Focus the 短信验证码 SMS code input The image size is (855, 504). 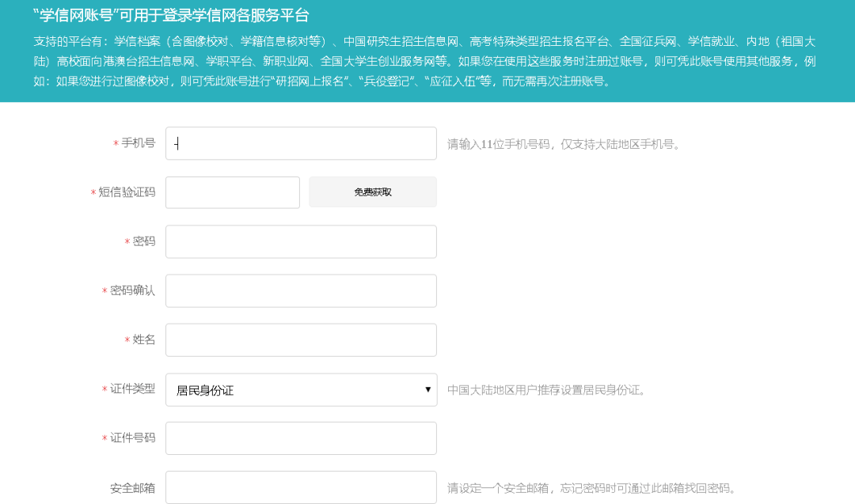pos(233,192)
